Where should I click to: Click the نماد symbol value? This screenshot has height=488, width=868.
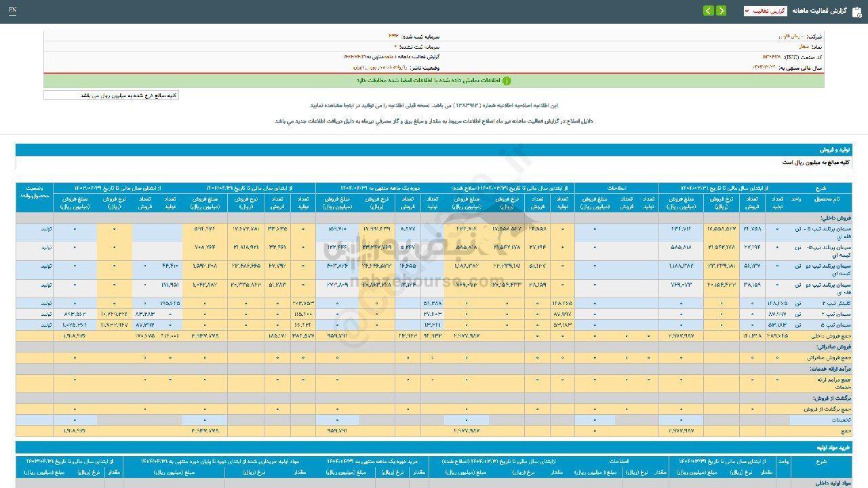pos(796,47)
